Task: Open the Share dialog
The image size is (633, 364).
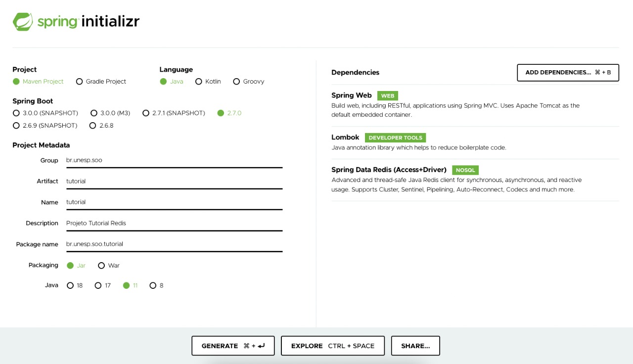Action: (x=415, y=346)
